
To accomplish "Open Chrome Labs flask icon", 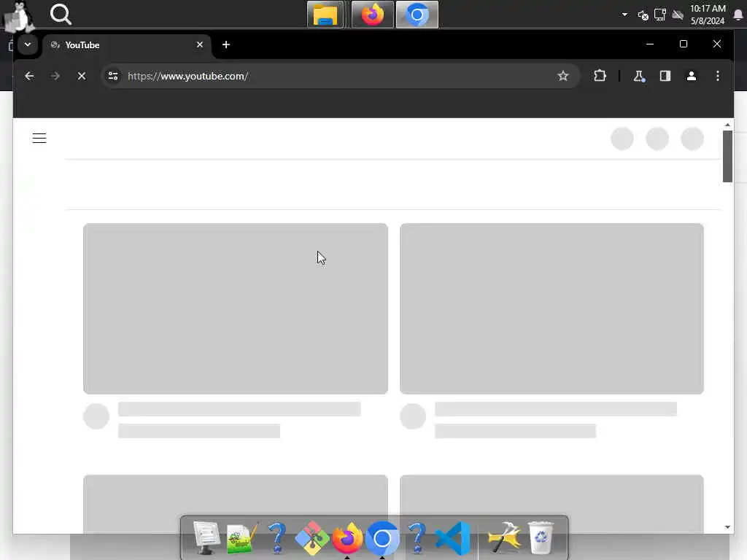I will pyautogui.click(x=639, y=76).
